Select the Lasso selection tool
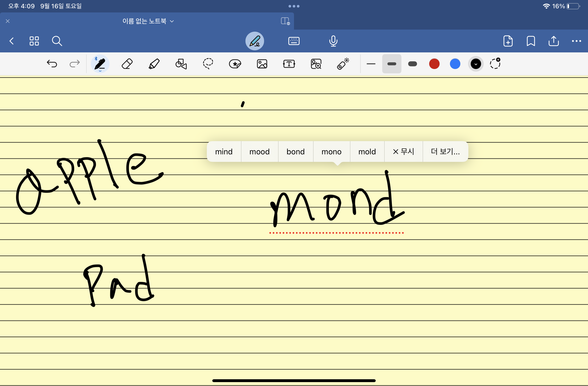This screenshot has height=386, width=588. [208, 64]
